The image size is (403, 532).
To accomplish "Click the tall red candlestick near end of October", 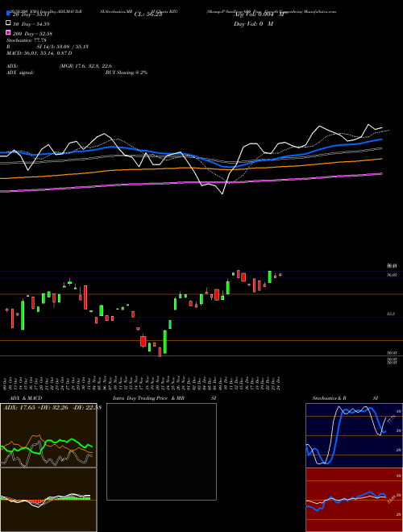I will pos(85,297).
